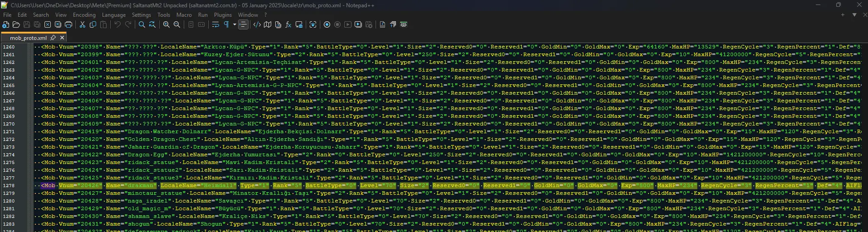868x232 pixels.
Task: Toggle synchronized horizontal scrolling icon
Action: 201,24
